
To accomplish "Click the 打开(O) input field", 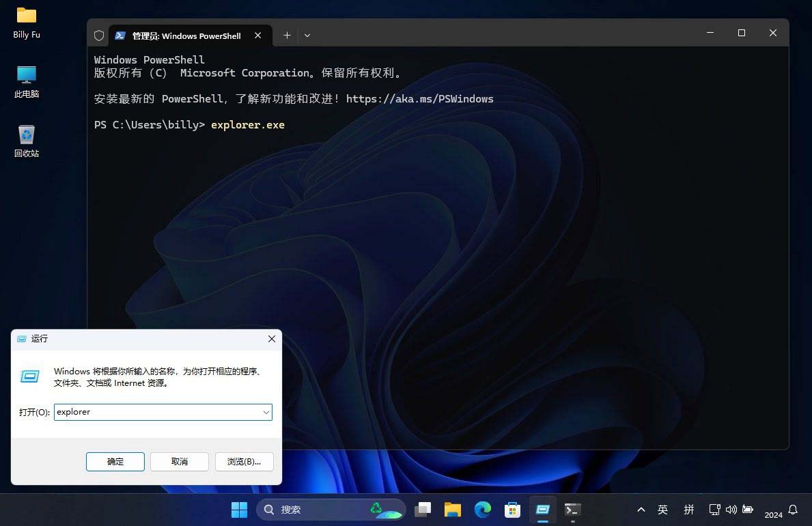I will pyautogui.click(x=163, y=412).
